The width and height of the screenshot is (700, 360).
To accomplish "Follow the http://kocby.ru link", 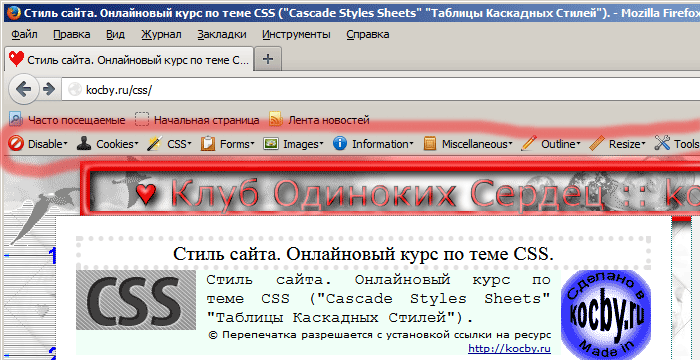I will coord(509,348).
